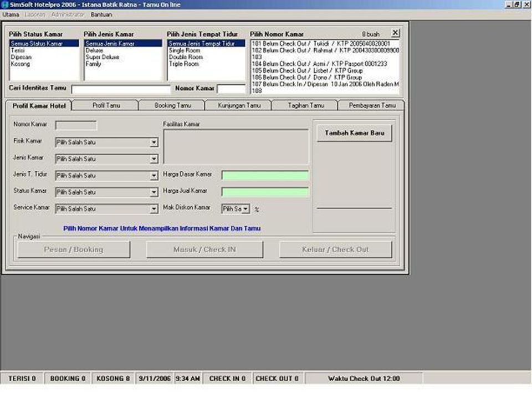Select Triple Room bed type
The width and height of the screenshot is (532, 399).
pyautogui.click(x=206, y=64)
